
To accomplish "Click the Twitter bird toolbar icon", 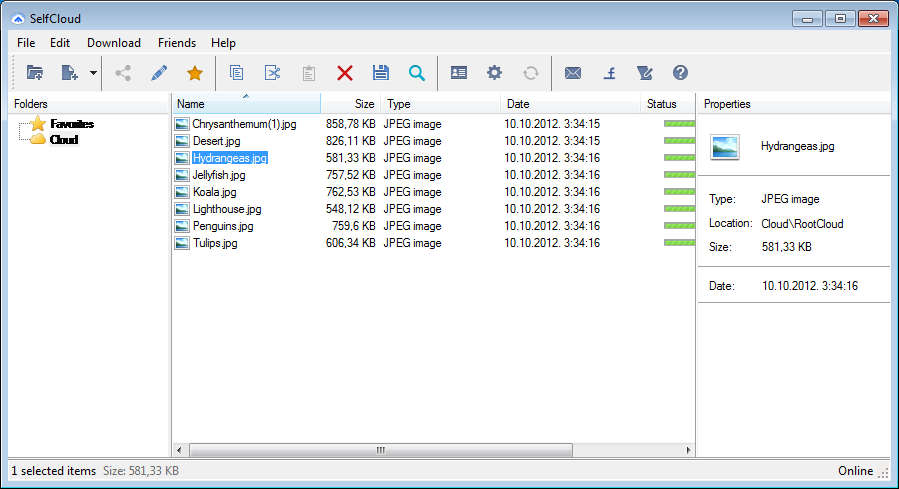I will (x=644, y=73).
